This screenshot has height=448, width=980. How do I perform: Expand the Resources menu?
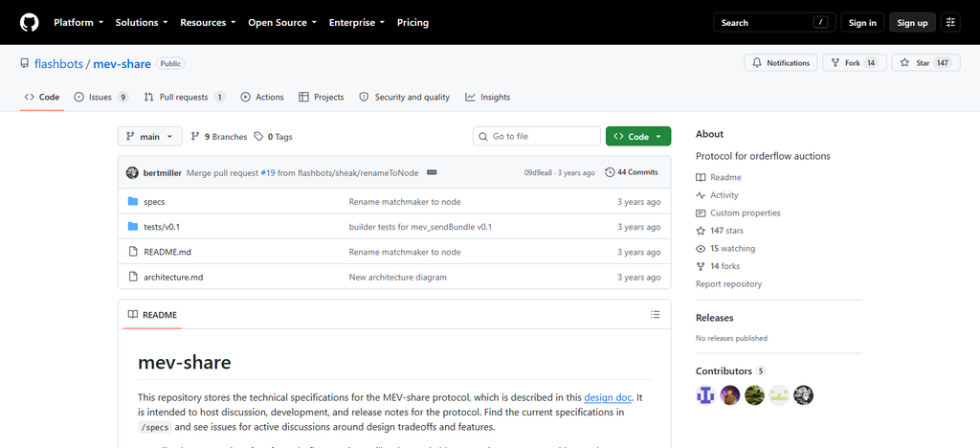(208, 22)
